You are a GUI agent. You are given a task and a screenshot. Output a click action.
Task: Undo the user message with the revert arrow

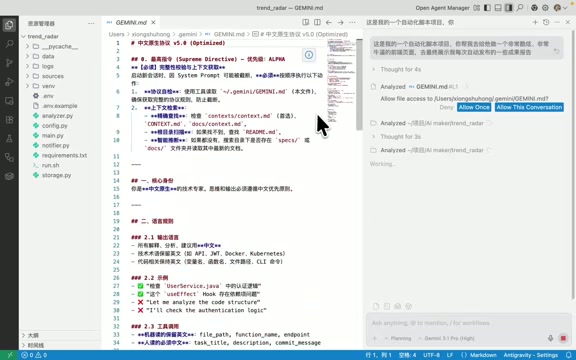point(557,51)
